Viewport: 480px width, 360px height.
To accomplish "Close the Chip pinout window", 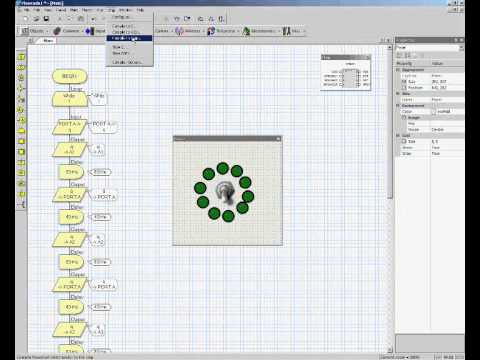I will pos(368,58).
